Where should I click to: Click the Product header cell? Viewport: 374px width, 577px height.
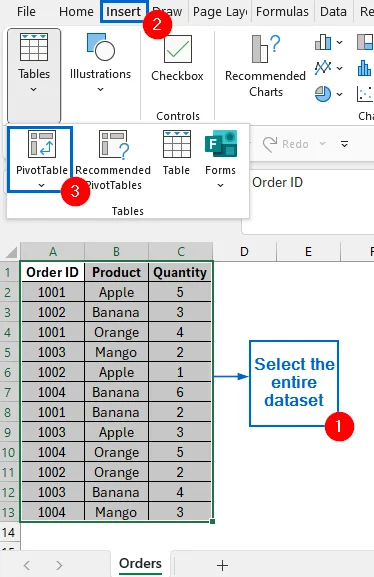[x=116, y=272]
